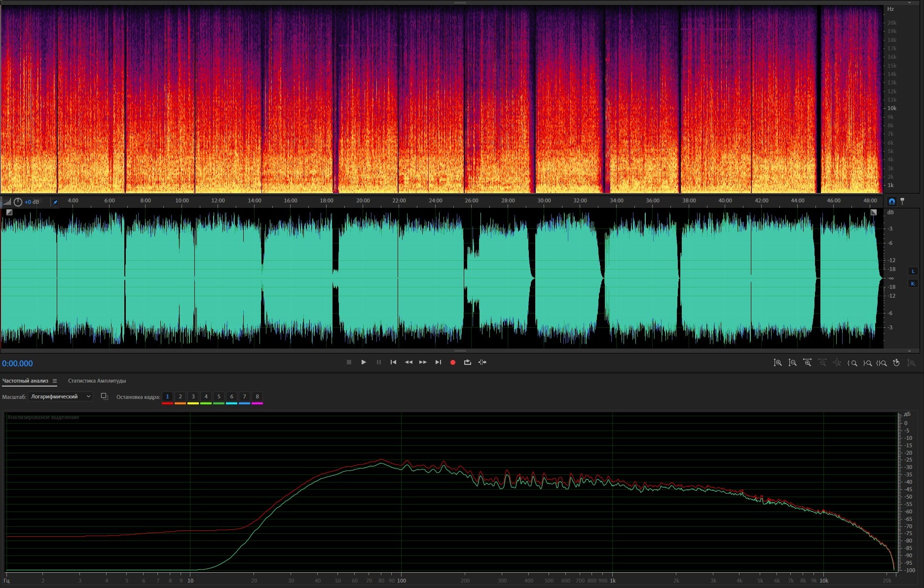Open the Масштаб Логарифмический dropdown

60,396
